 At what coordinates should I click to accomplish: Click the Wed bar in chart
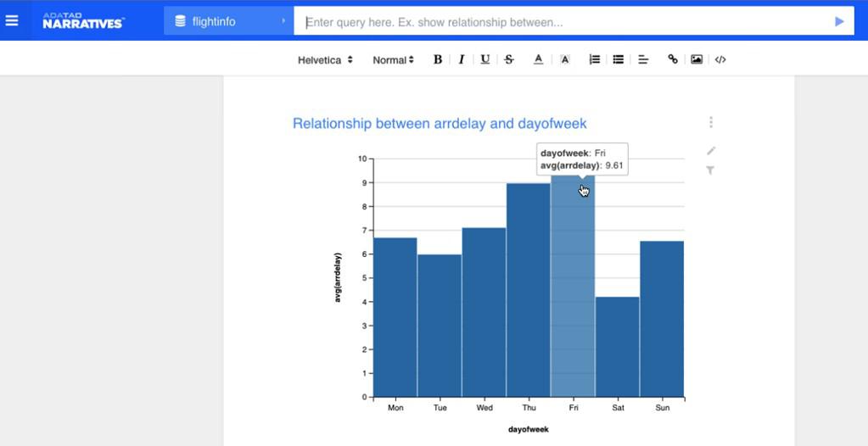point(484,312)
